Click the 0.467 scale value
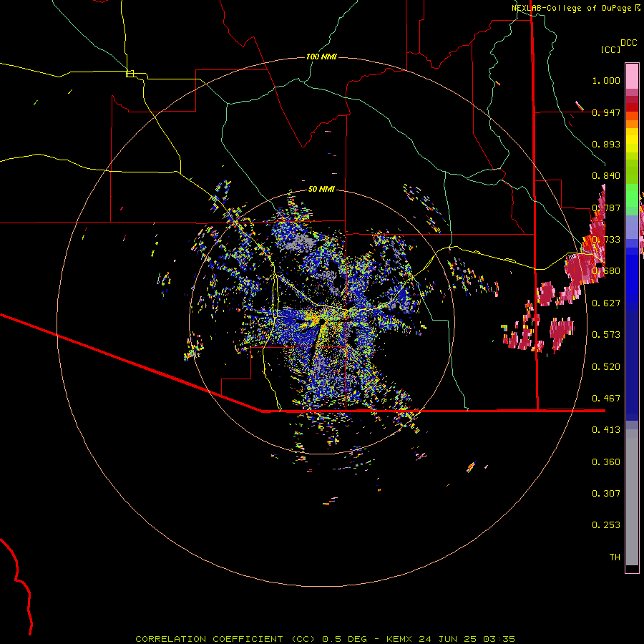The width and height of the screenshot is (644, 644). 606,399
